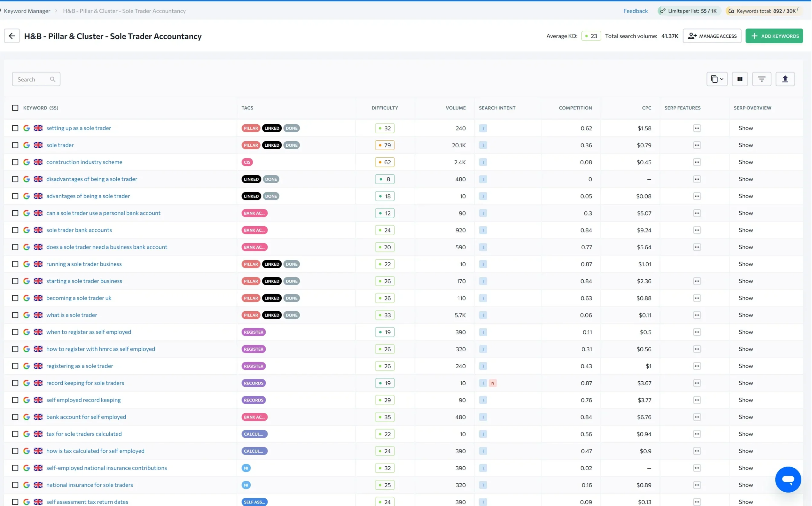
Task: Click the CIS tag badge
Action: click(x=247, y=162)
